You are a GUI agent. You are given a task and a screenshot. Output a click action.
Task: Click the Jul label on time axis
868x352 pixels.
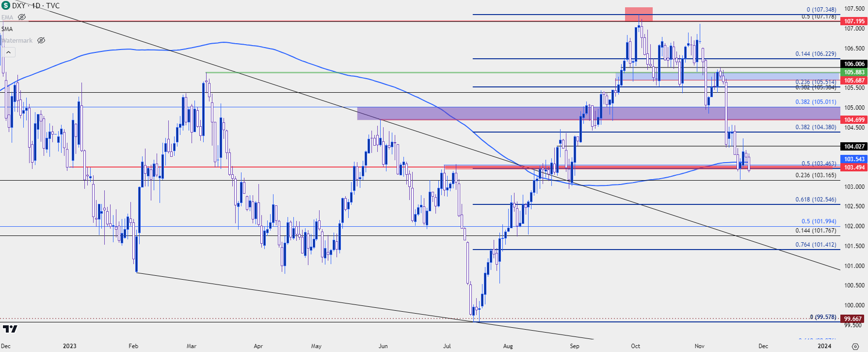[447, 346]
